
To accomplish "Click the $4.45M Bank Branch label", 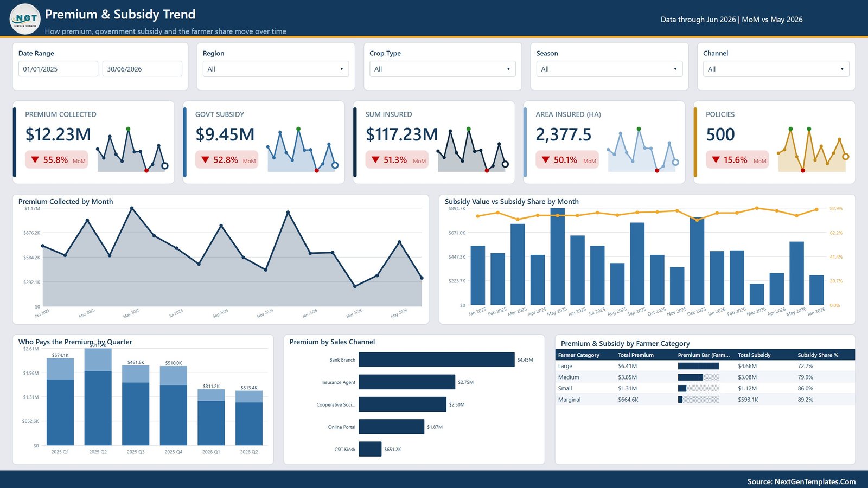I will (525, 360).
